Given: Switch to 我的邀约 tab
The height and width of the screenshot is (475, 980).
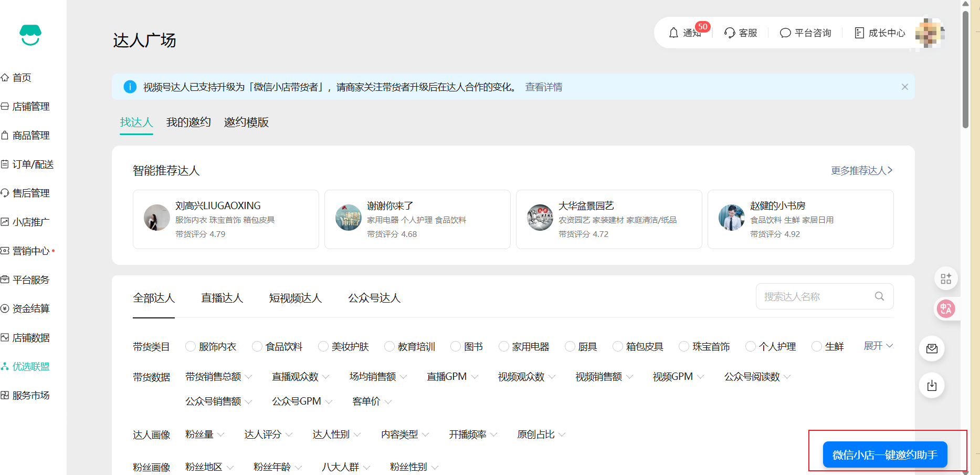Looking at the screenshot, I should pyautogui.click(x=188, y=122).
